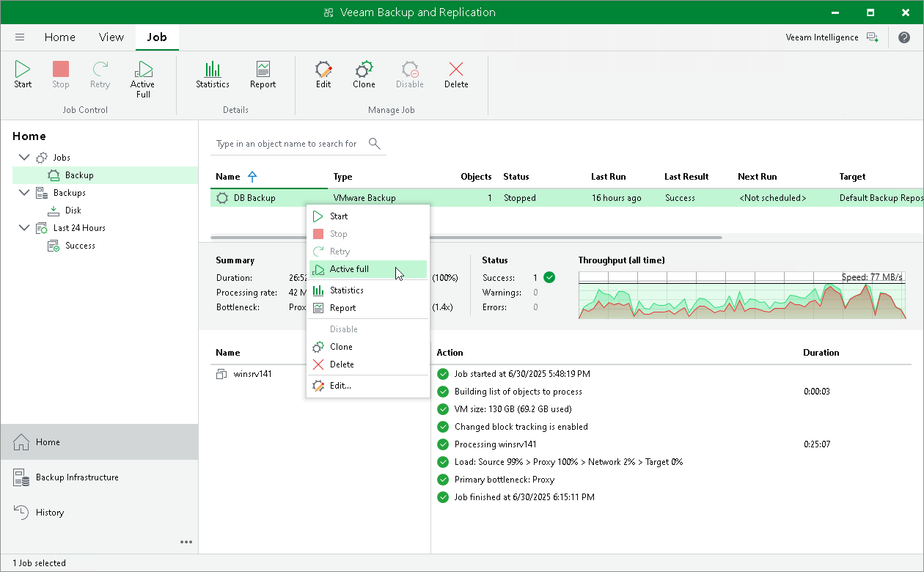This screenshot has width=924, height=572.
Task: Select the Jobs tree item
Action: [62, 158]
